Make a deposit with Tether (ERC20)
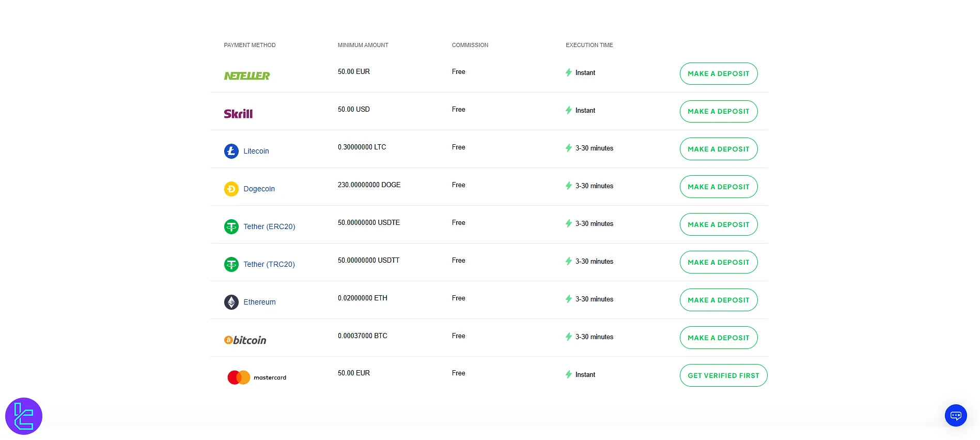 719,224
